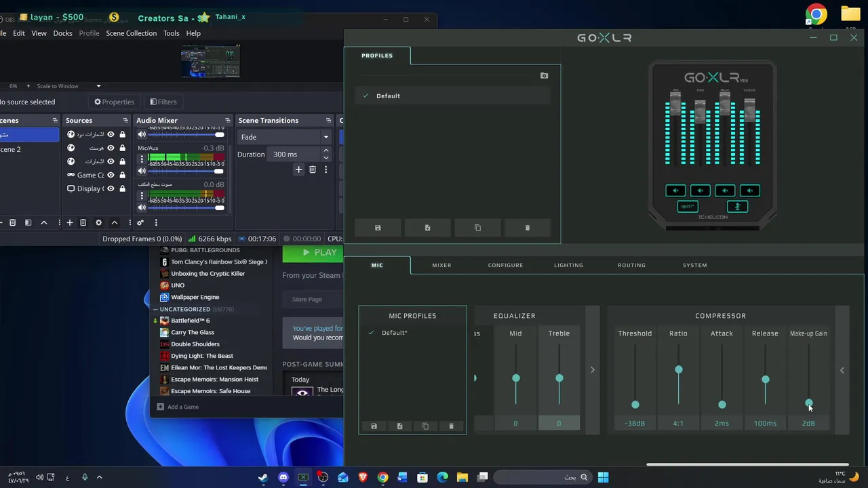868x488 pixels.
Task: Toggle lock on Display Capture source
Action: tap(122, 188)
